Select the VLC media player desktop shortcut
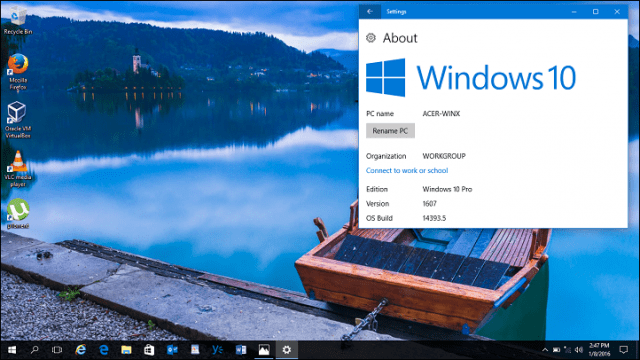640x360 pixels. tap(18, 169)
